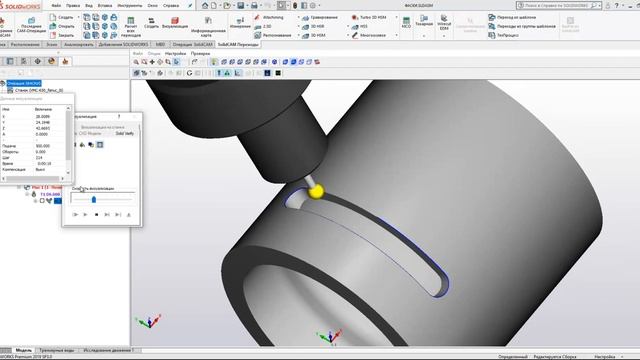Switch to the Эскиз tab

[51, 44]
